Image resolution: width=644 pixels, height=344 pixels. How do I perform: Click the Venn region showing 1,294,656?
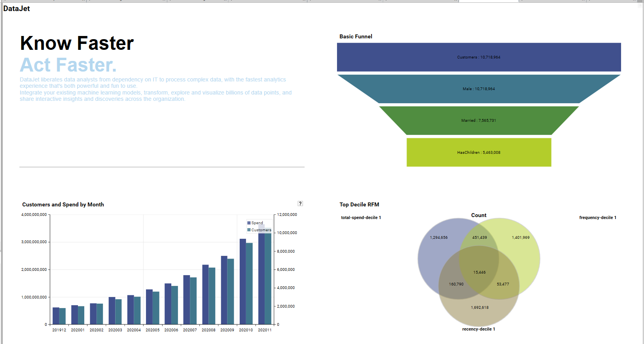click(439, 238)
